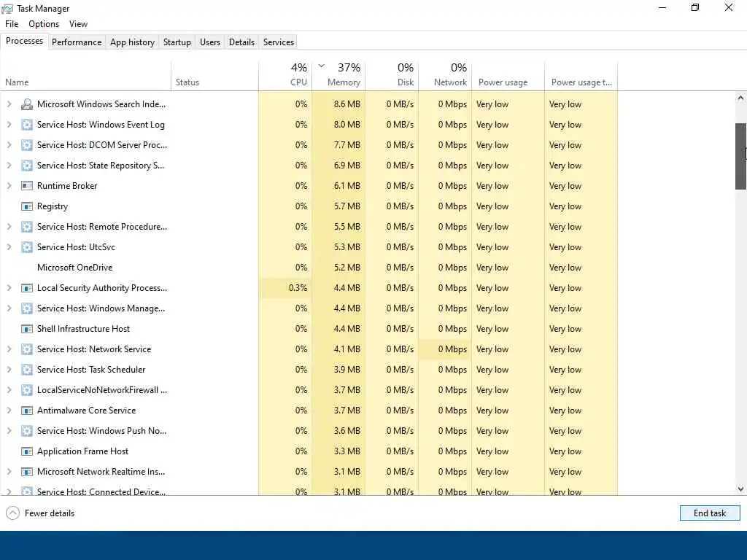Click the 3.3 MB memory of Application Frame Host
747x560 pixels.
point(347,451)
